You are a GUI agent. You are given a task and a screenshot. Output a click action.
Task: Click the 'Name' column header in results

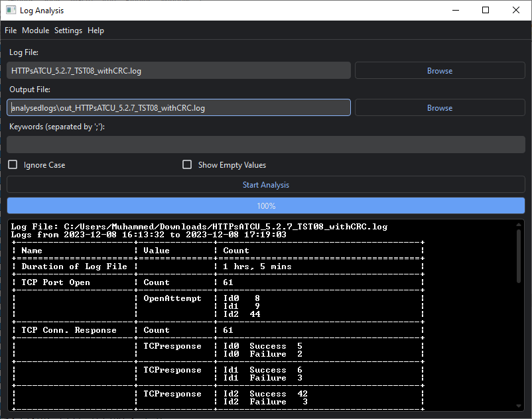click(32, 251)
